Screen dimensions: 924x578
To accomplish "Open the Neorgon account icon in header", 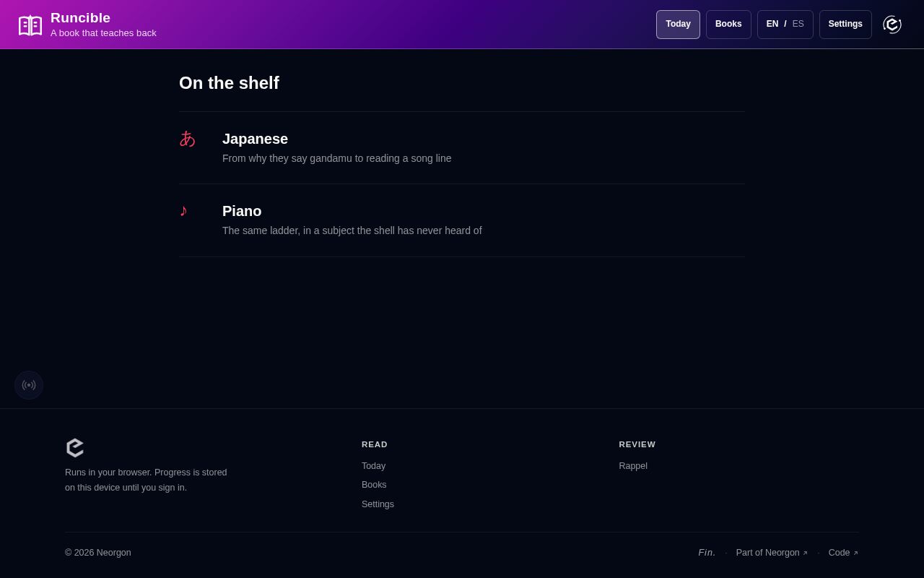I will pyautogui.click(x=892, y=25).
